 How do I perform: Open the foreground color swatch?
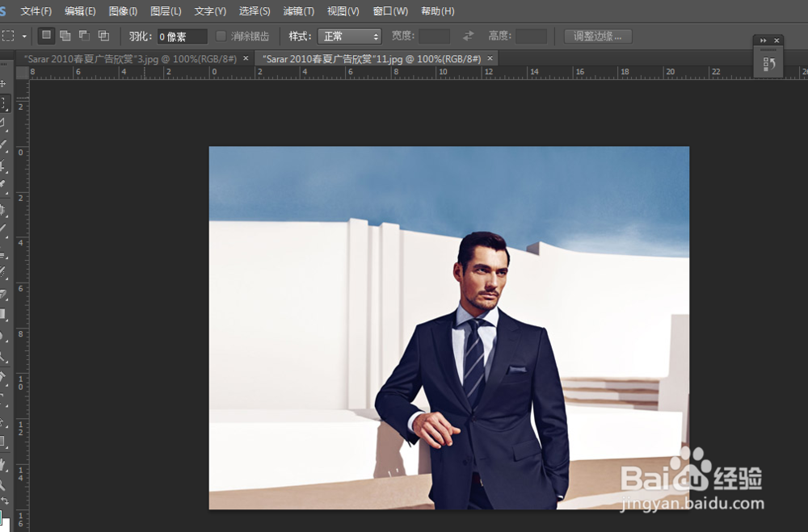click(x=2, y=517)
